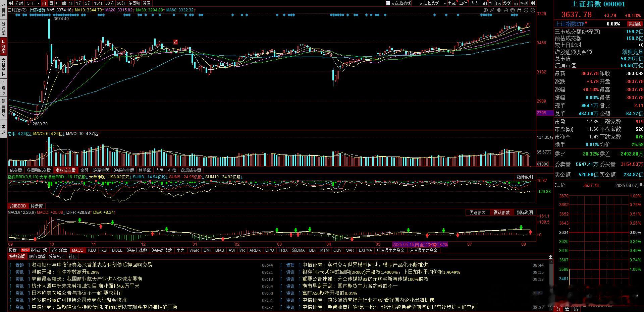Click 加自选 to add to watchlist
644x312 pixels.
pos(495,3)
